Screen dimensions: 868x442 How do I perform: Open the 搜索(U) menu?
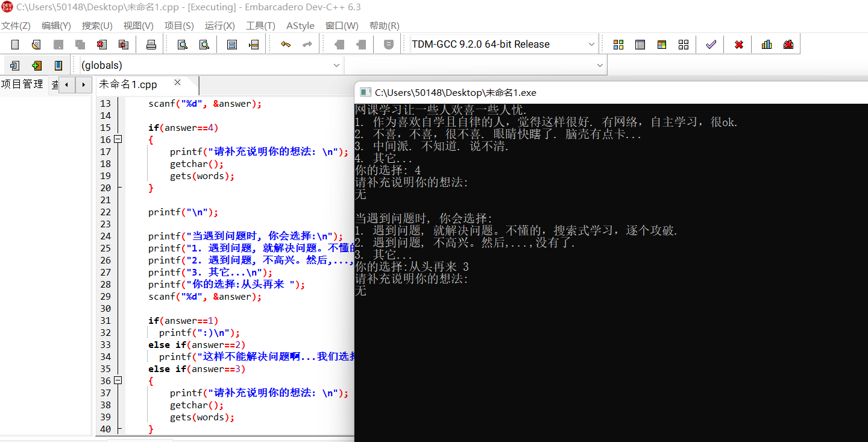tap(97, 26)
